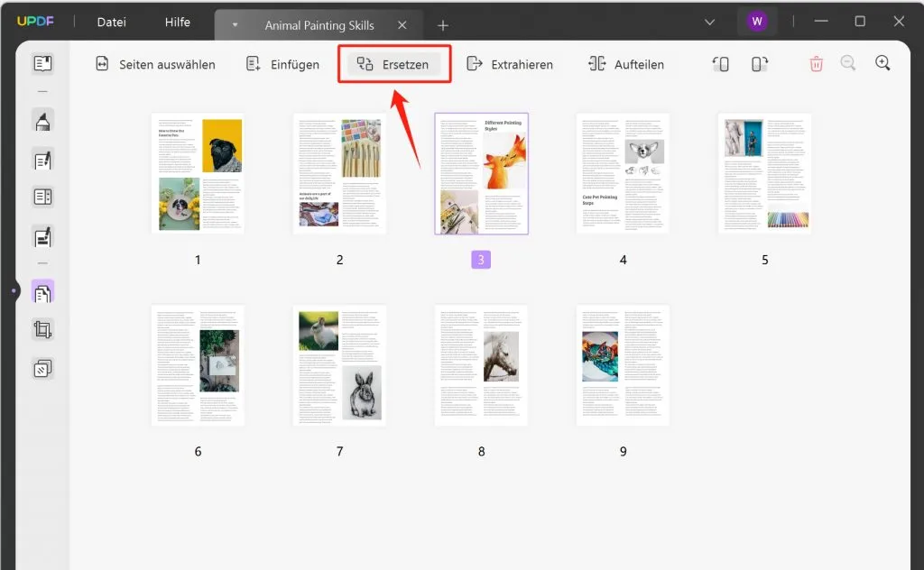
Task: Open the Hilfe menu
Action: (177, 22)
